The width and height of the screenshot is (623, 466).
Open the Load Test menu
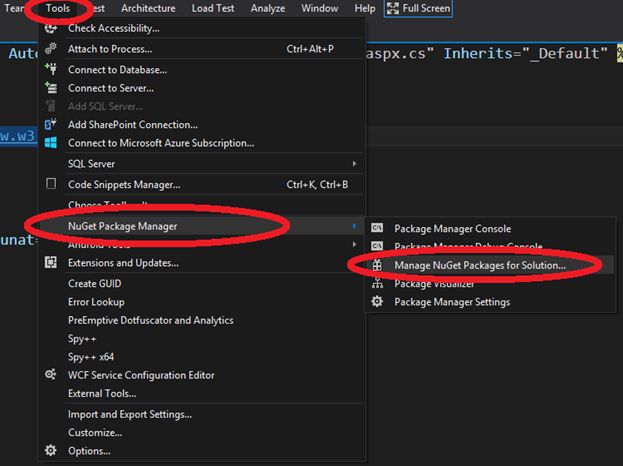pos(211,9)
